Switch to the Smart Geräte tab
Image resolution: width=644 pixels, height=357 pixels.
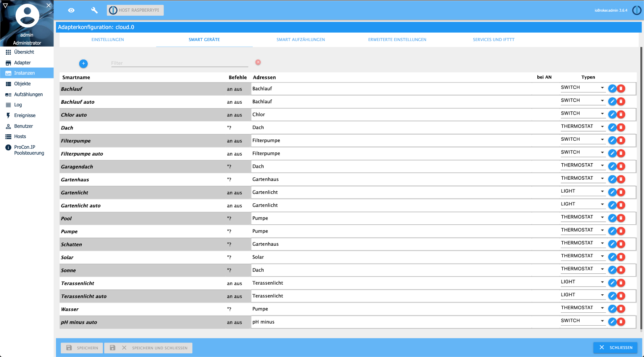204,40
